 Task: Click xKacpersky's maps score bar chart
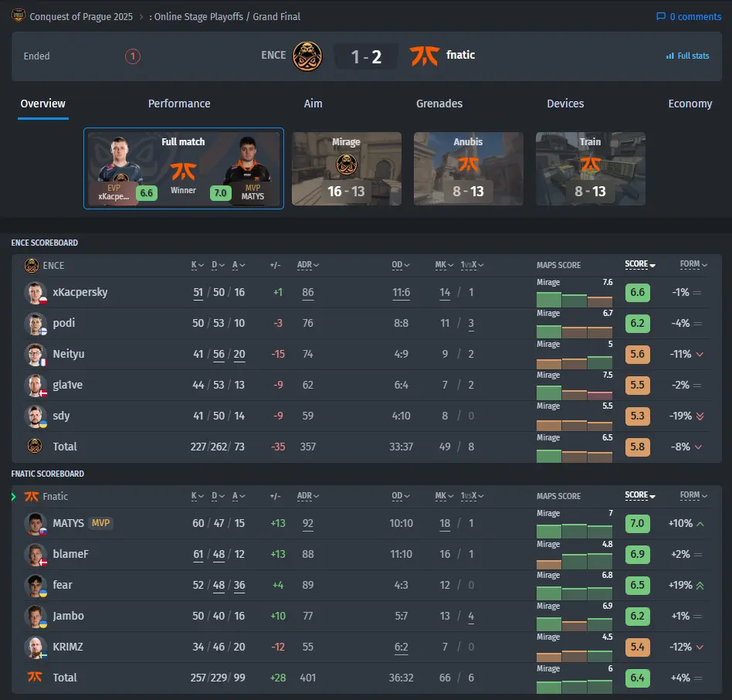574,299
